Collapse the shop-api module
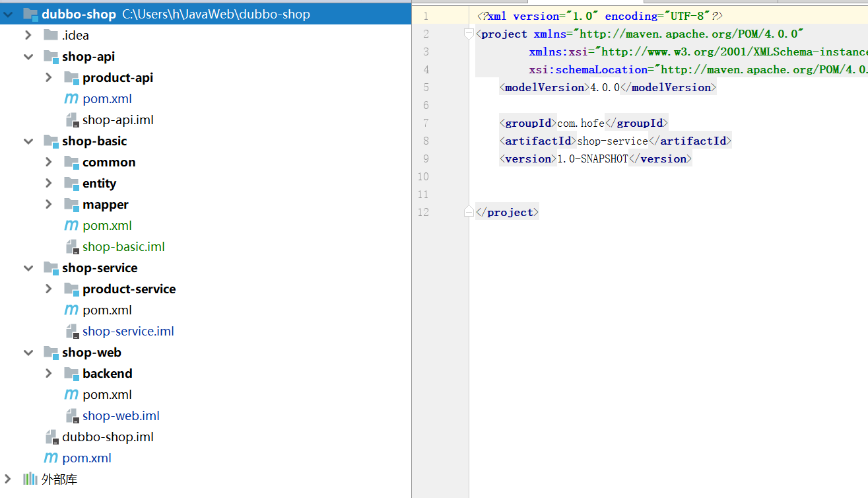Image resolution: width=868 pixels, height=498 pixels. 28,56
